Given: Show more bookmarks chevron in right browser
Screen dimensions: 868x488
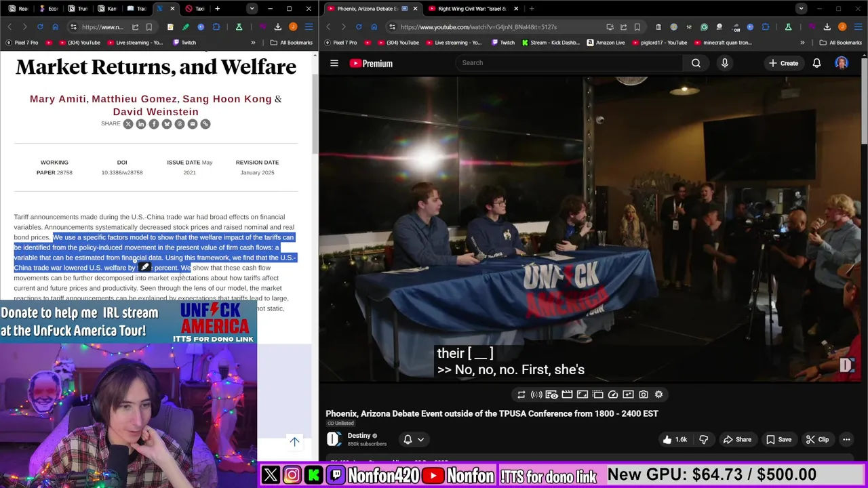Looking at the screenshot, I should [802, 43].
